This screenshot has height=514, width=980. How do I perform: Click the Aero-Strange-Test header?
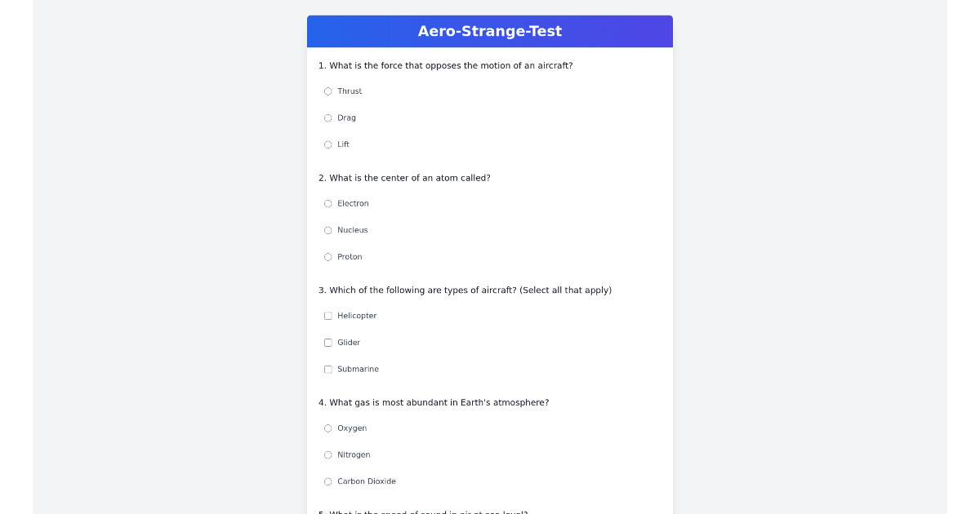[x=489, y=31]
